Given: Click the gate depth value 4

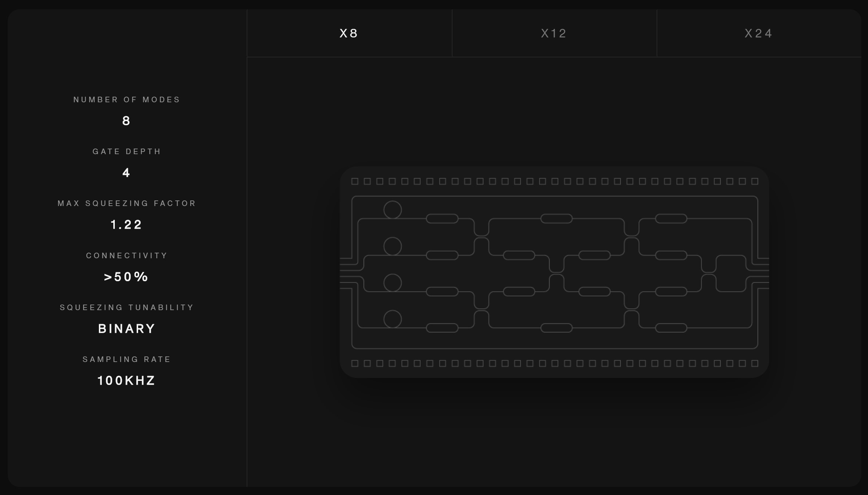Looking at the screenshot, I should pos(126,173).
